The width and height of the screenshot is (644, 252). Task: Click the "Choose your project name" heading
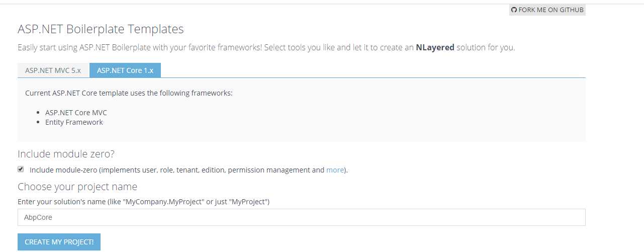point(77,187)
